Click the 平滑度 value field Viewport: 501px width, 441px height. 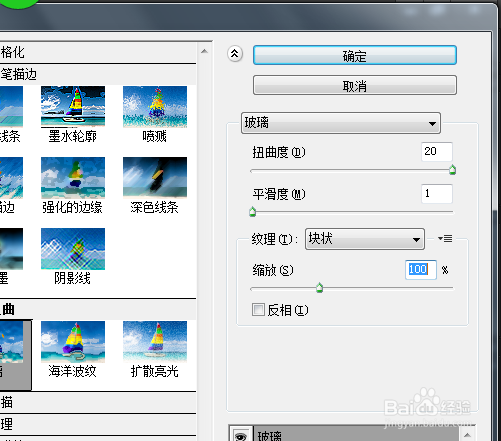pos(437,194)
